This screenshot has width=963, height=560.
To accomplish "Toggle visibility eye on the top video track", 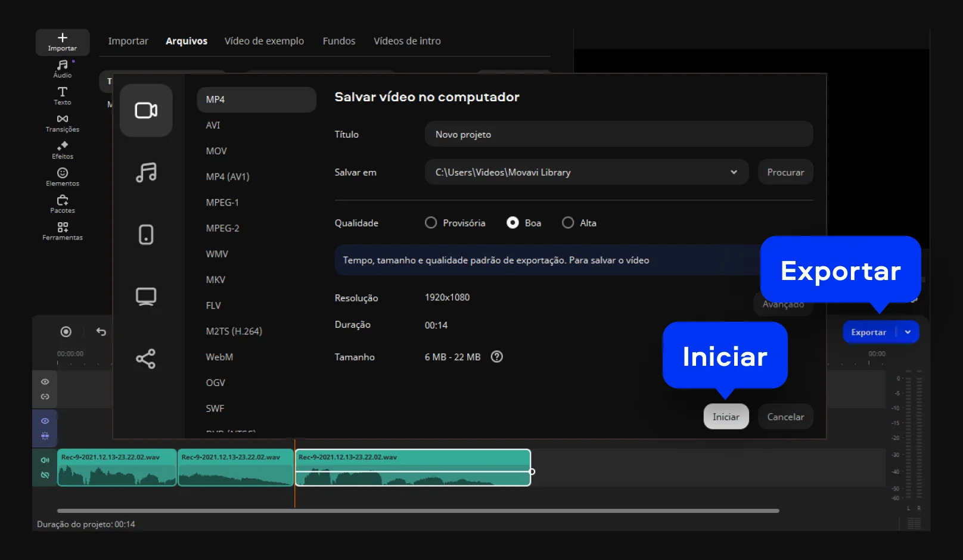I will [x=45, y=382].
